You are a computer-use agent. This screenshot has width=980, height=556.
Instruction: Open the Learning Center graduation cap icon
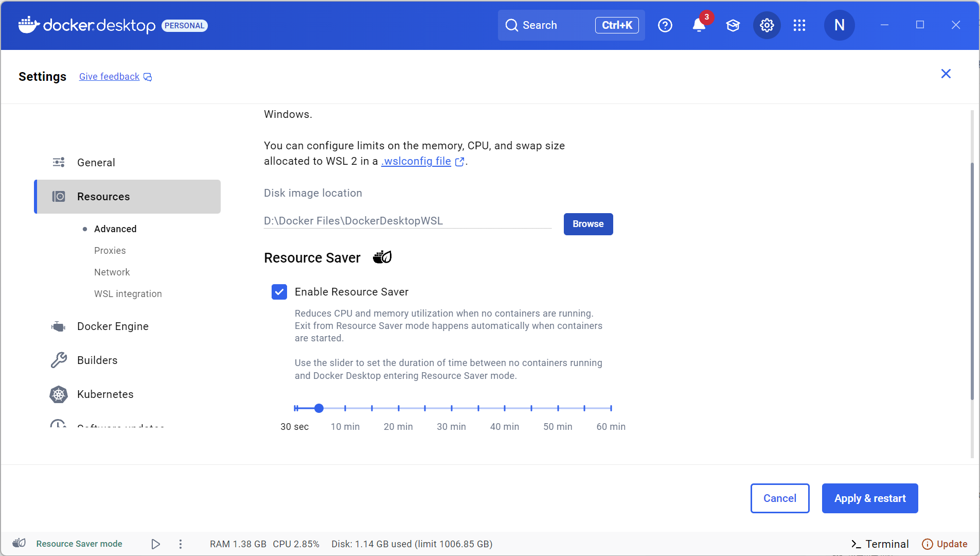point(733,25)
